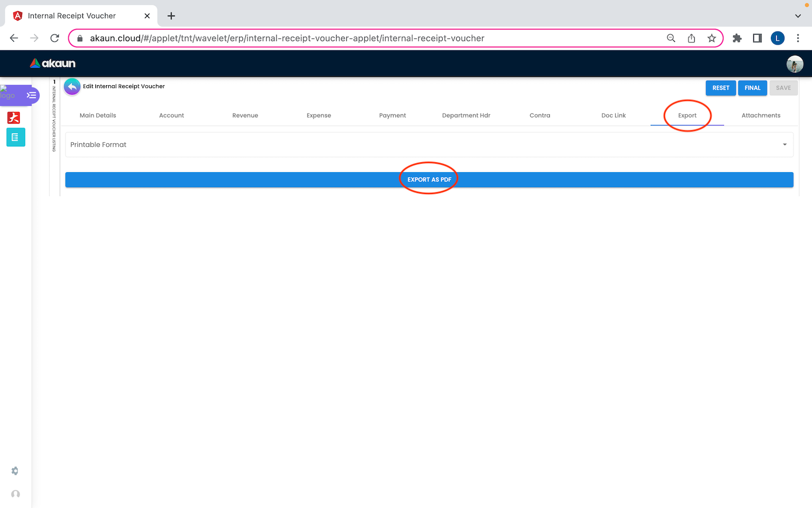Open a new browser tab with the plus icon
812x508 pixels.
click(171, 16)
